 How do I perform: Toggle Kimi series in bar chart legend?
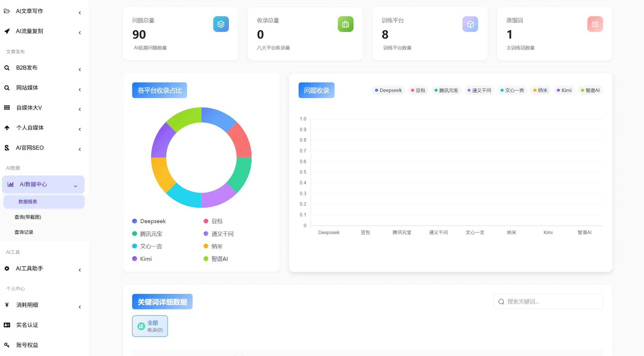pyautogui.click(x=564, y=90)
